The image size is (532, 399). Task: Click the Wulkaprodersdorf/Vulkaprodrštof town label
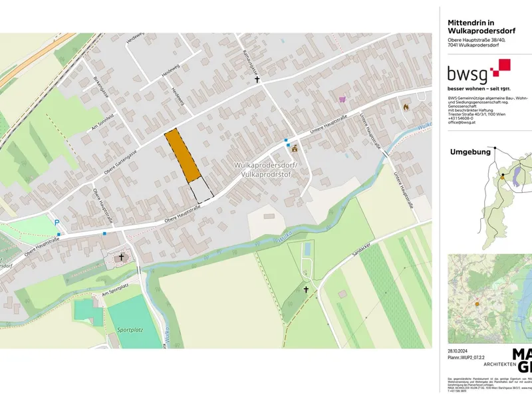[x=266, y=168]
